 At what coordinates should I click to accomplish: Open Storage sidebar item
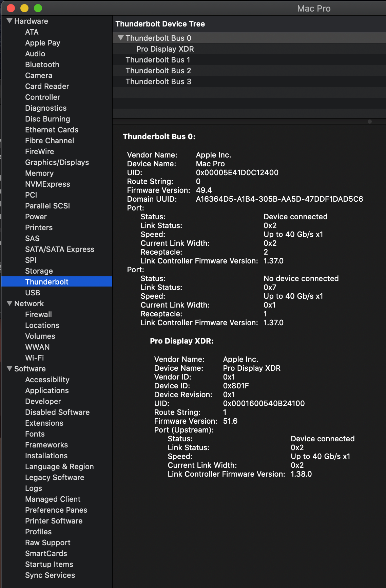click(39, 271)
